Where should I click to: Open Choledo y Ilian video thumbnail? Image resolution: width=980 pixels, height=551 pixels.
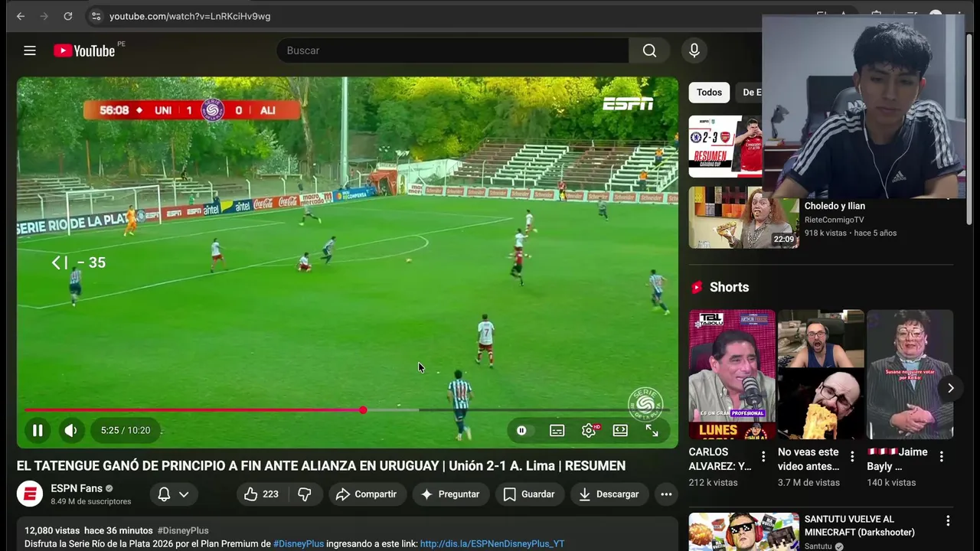tap(743, 217)
